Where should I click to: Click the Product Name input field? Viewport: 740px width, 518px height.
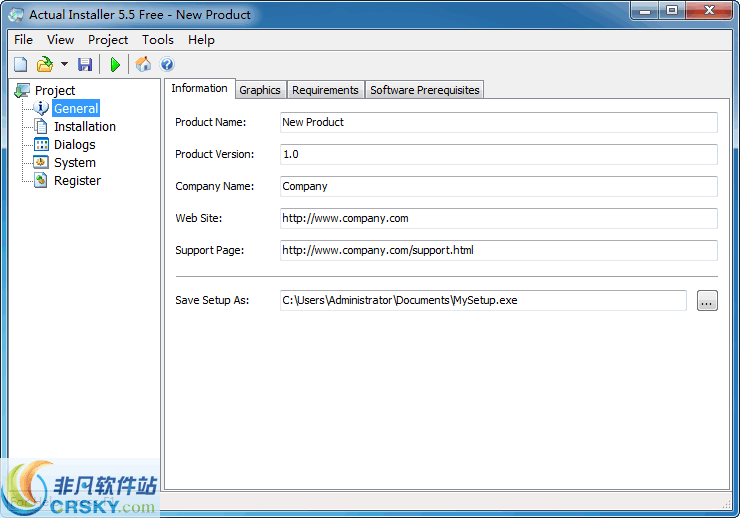pyautogui.click(x=498, y=122)
